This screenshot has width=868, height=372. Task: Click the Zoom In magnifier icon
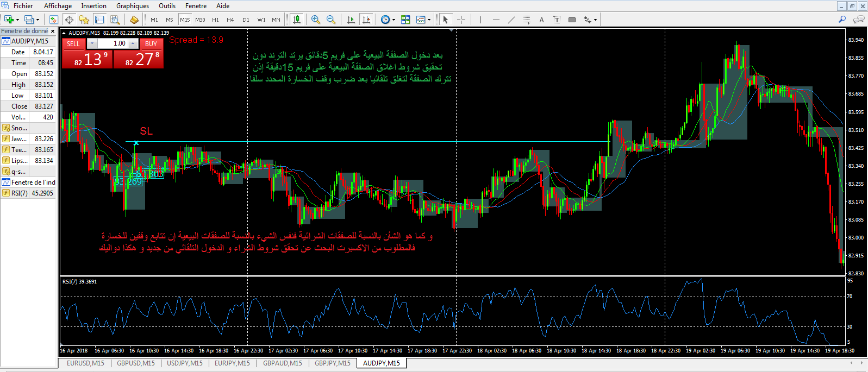tap(316, 20)
